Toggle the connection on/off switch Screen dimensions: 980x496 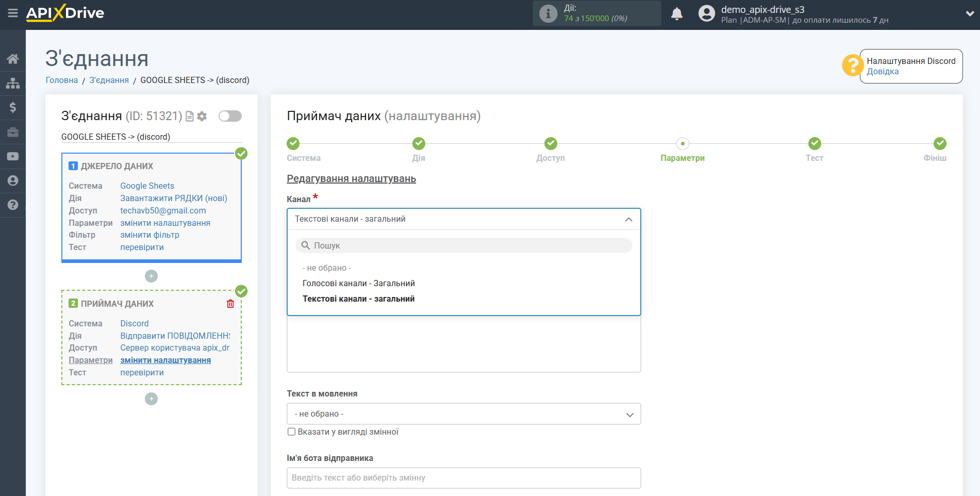(230, 116)
